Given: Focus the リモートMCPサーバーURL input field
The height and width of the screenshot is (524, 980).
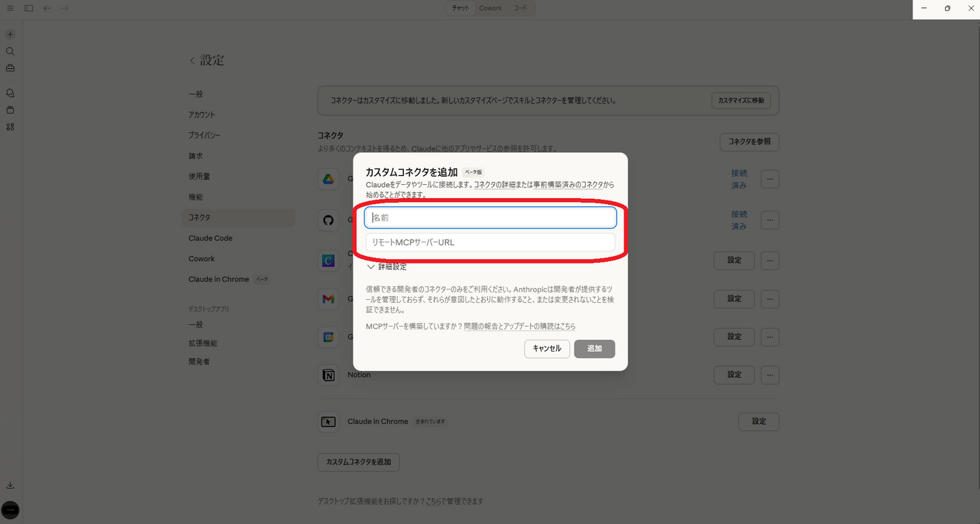Looking at the screenshot, I should click(490, 243).
